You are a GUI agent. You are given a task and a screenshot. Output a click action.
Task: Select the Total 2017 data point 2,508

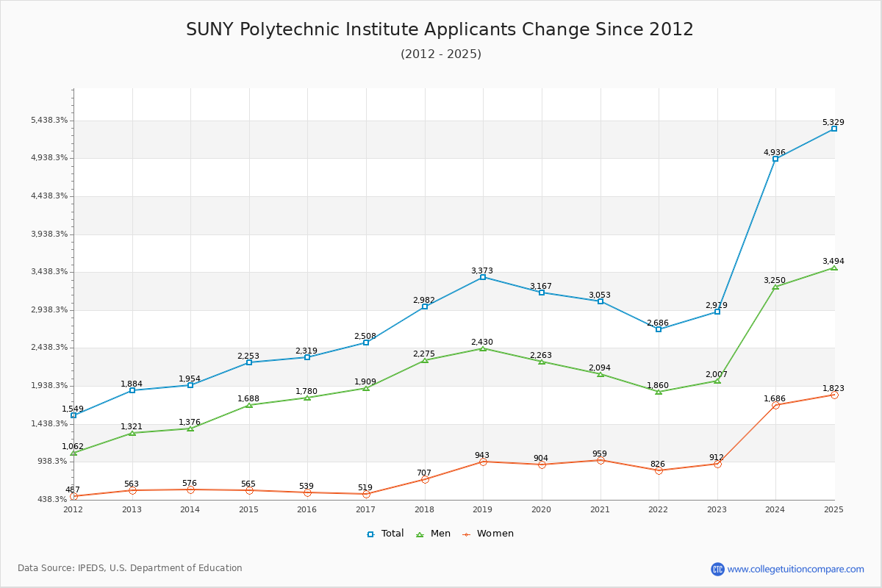pos(366,343)
